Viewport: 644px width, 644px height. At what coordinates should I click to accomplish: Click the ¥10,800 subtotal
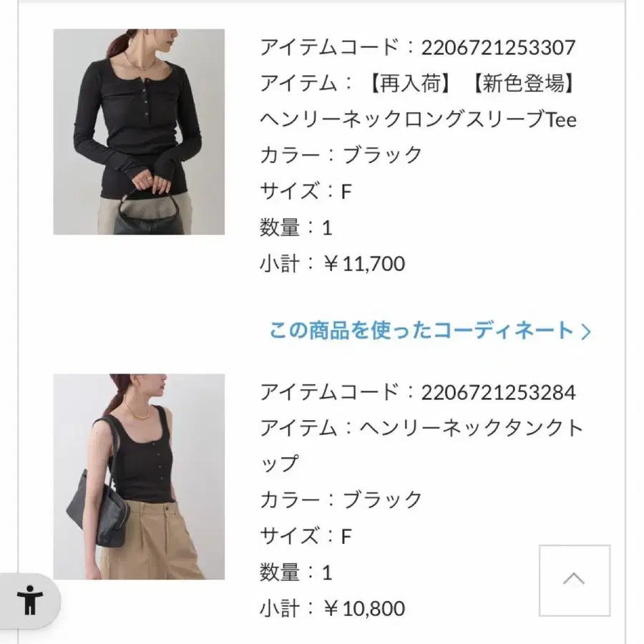click(364, 609)
